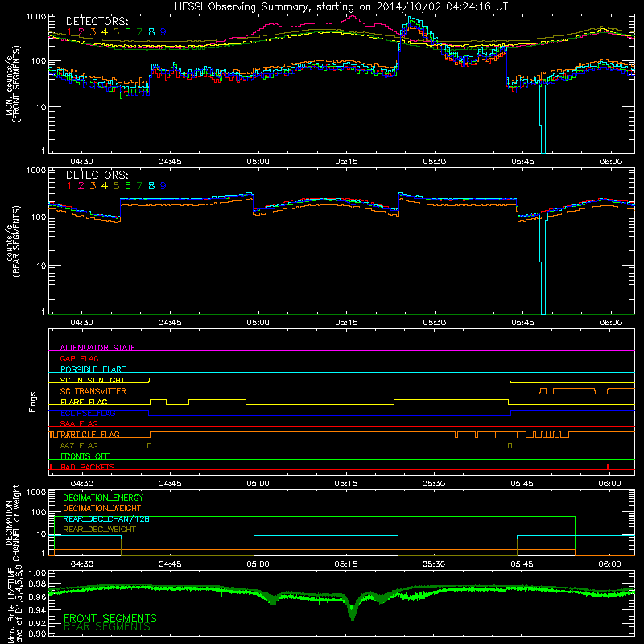Image resolution: width=644 pixels, height=644 pixels.
Task: Select detector 2 label in front segments legend
Action: pyautogui.click(x=81, y=31)
